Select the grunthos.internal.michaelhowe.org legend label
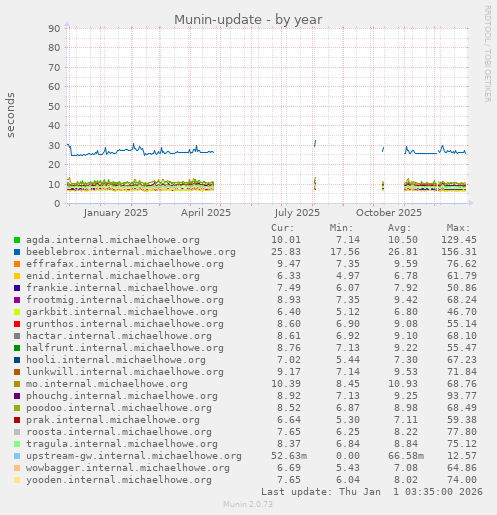Viewport: 497px width, 515px height. [125, 324]
